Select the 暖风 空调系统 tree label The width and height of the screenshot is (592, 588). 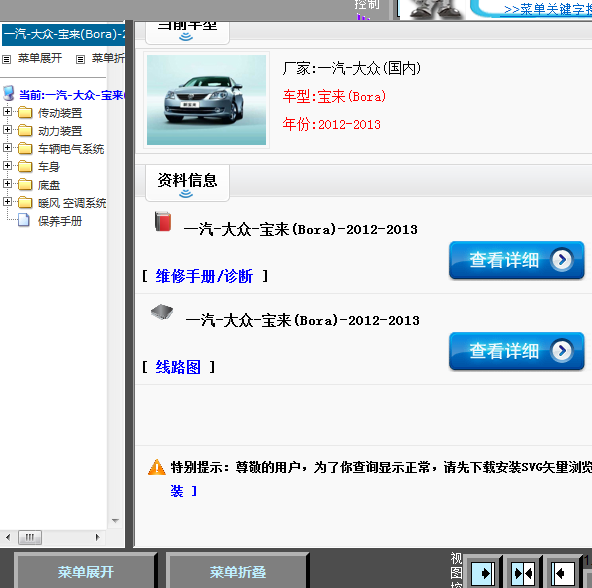[x=72, y=203]
